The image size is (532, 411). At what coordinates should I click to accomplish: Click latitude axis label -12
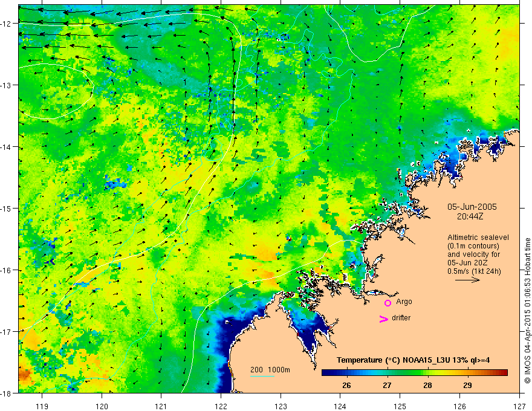tap(7, 24)
